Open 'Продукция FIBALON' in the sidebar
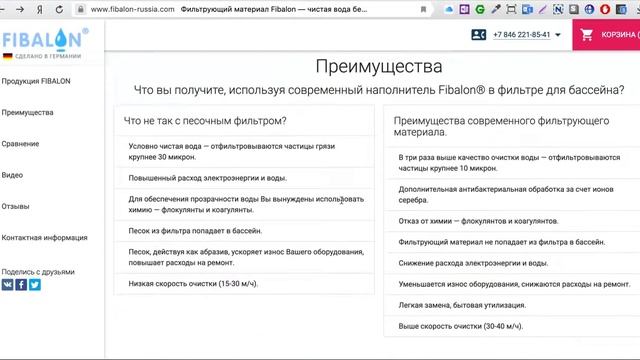 point(36,81)
